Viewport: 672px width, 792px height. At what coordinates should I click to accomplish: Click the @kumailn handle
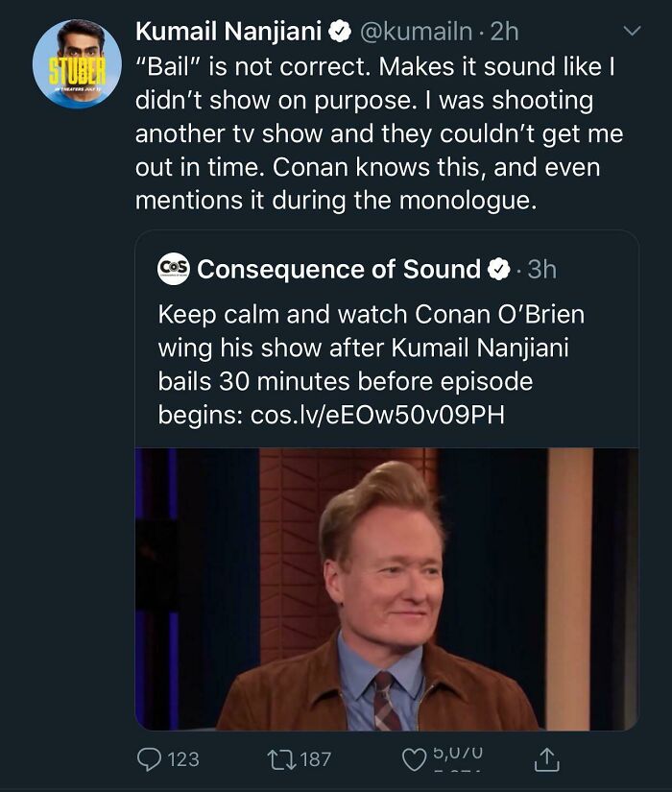coord(417,32)
